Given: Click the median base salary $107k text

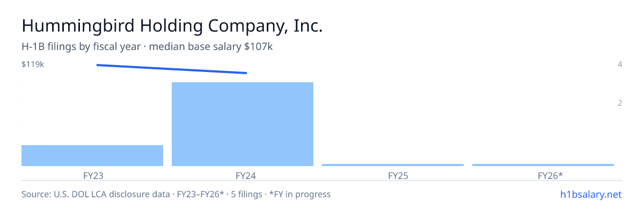Looking at the screenshot, I should click(x=211, y=47).
